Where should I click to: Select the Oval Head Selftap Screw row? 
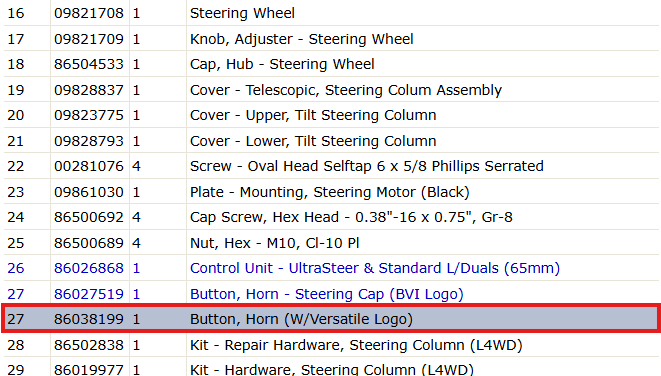point(331,166)
